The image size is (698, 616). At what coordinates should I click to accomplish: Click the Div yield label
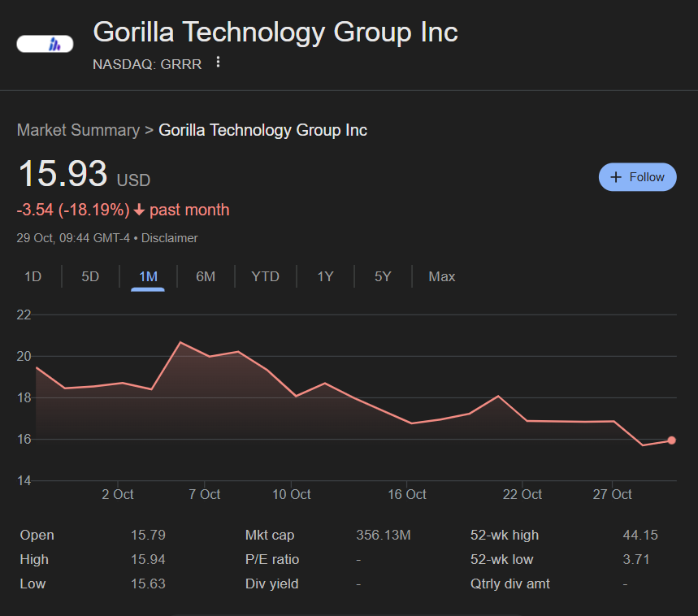[x=271, y=583]
